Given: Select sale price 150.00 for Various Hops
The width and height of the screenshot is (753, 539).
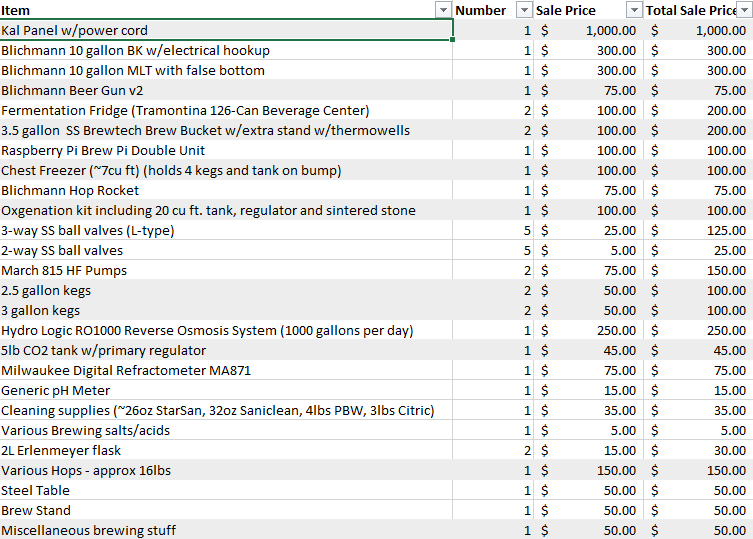Looking at the screenshot, I should [x=588, y=470].
